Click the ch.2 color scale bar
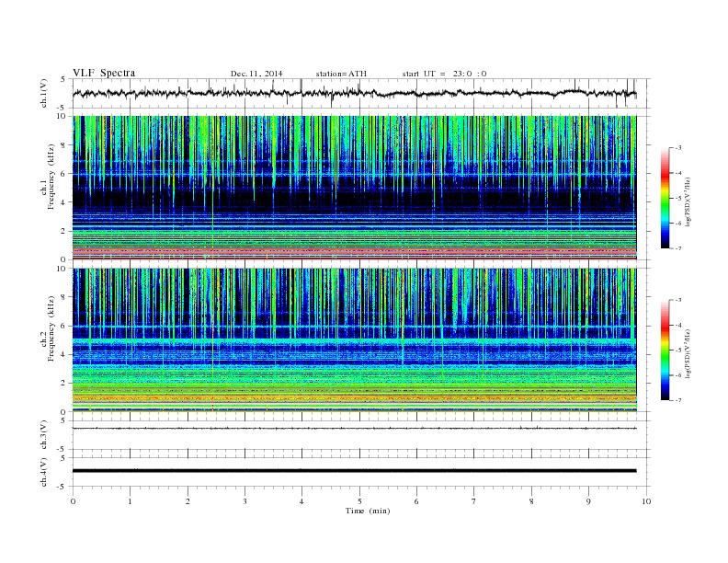The height and width of the screenshot is (563, 728). point(665,350)
